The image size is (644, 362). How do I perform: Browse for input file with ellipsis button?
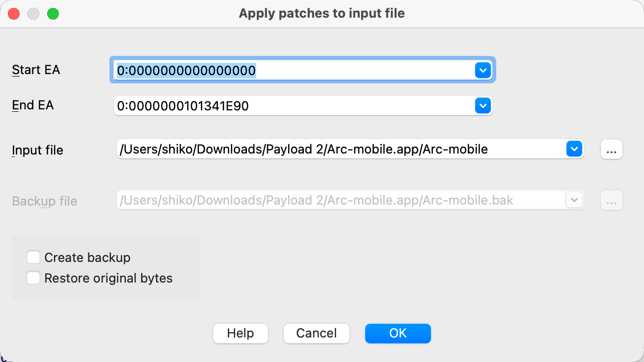click(611, 150)
